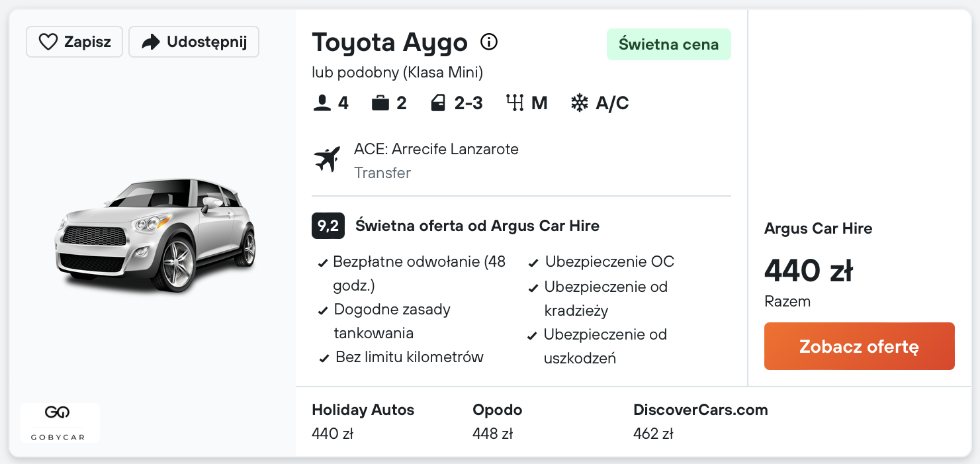Open the Toyota Aygo title
The image size is (980, 464).
[x=389, y=42]
